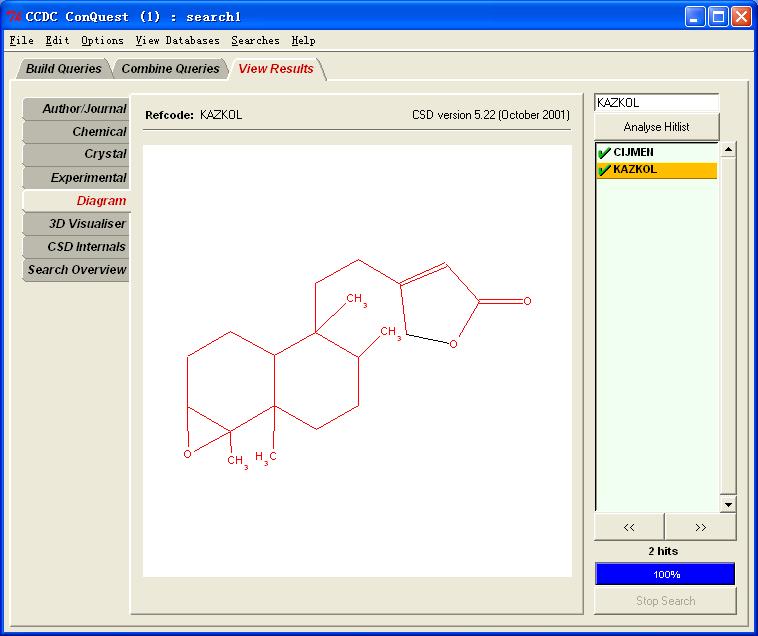Open the Experimental side tab
This screenshot has height=636, width=758.
click(76, 177)
